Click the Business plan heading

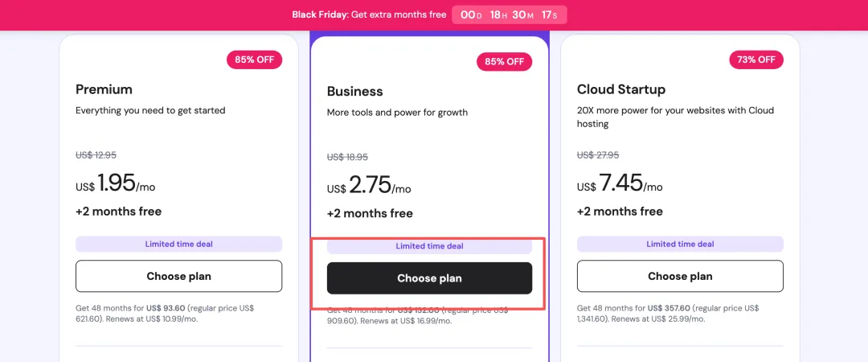(x=354, y=92)
